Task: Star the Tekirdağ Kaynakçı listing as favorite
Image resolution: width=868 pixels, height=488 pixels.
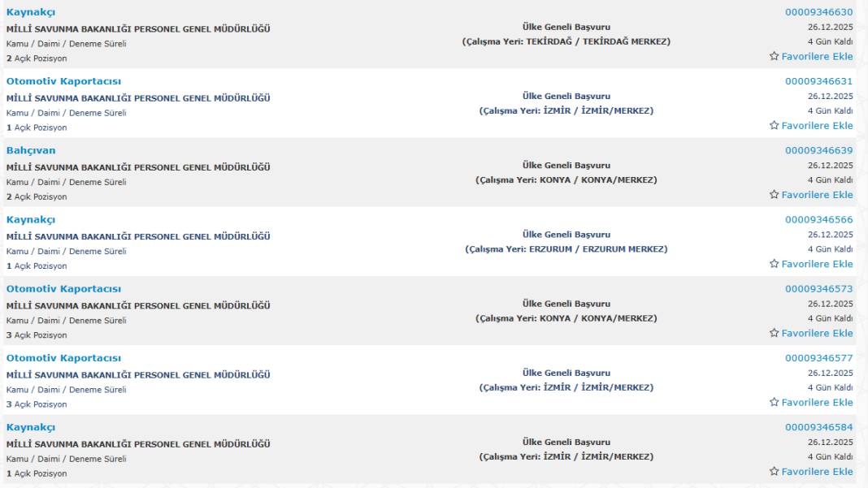Action: pos(775,57)
